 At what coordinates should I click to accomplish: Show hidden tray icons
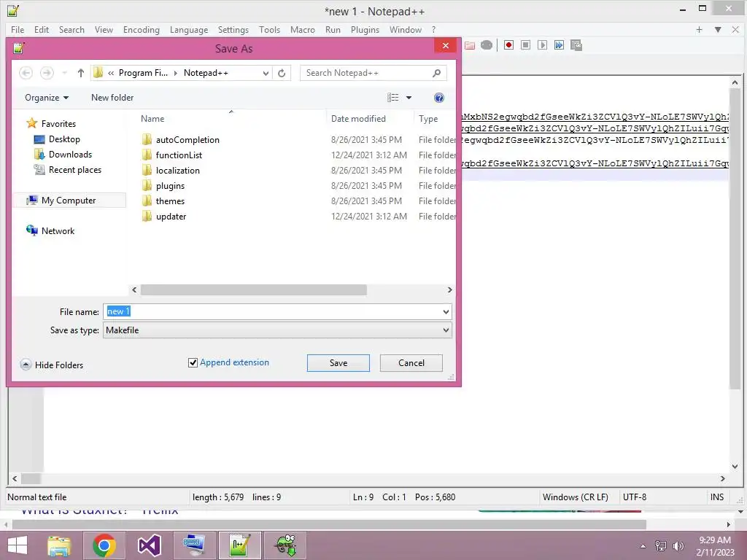643,545
